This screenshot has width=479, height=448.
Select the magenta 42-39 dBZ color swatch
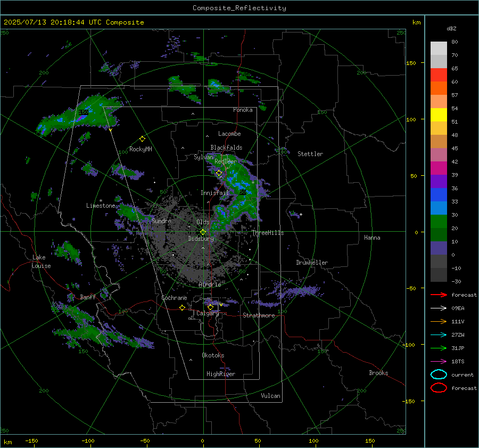click(x=439, y=168)
